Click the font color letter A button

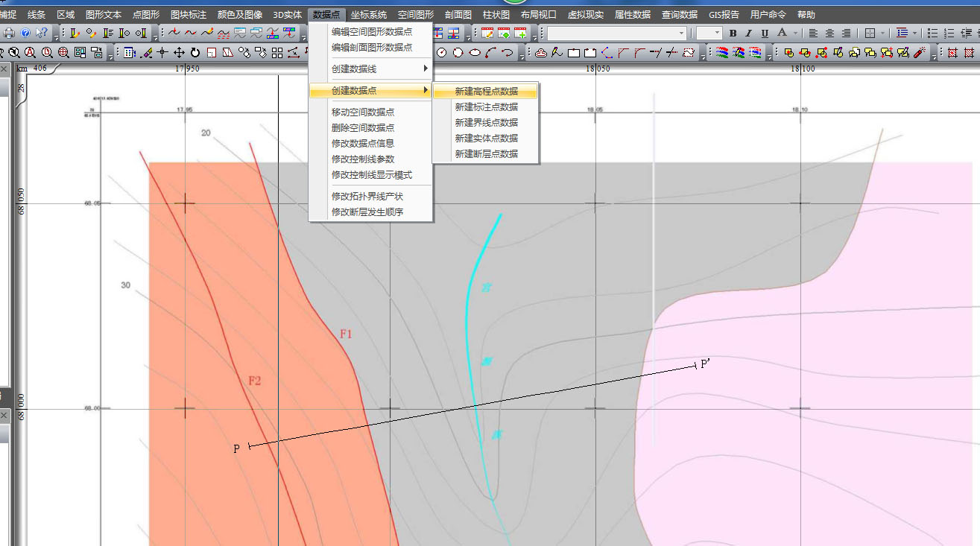(782, 33)
